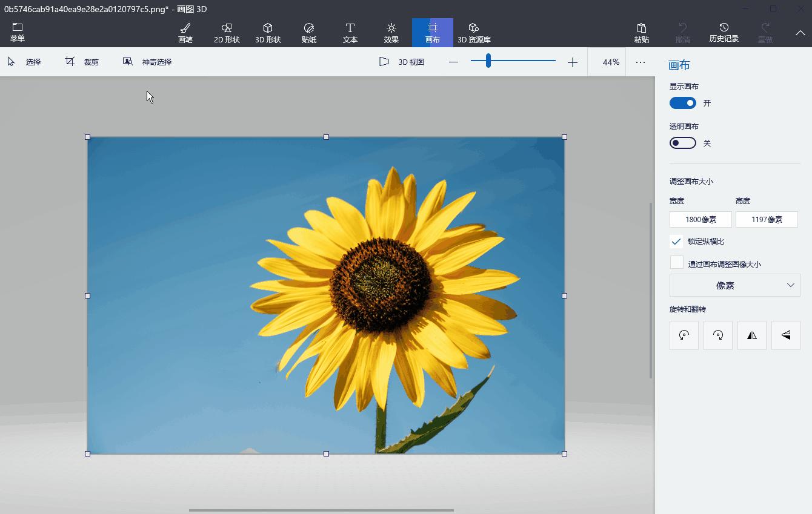Choose the 裁剪 crop tool
Image resolution: width=812 pixels, height=514 pixels.
tap(82, 62)
